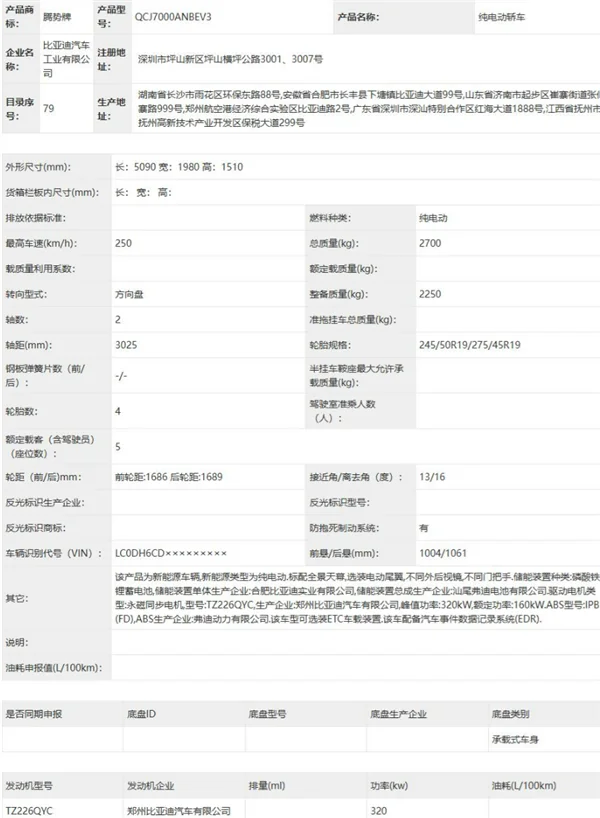
Task: Select the anti-lock brake value 有
Action: click(x=424, y=528)
